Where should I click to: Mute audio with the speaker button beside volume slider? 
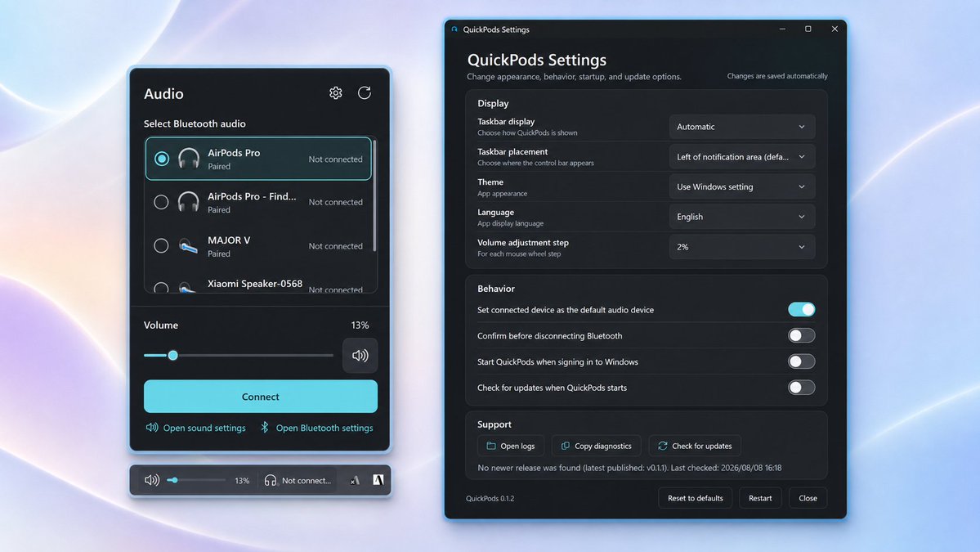pos(360,356)
